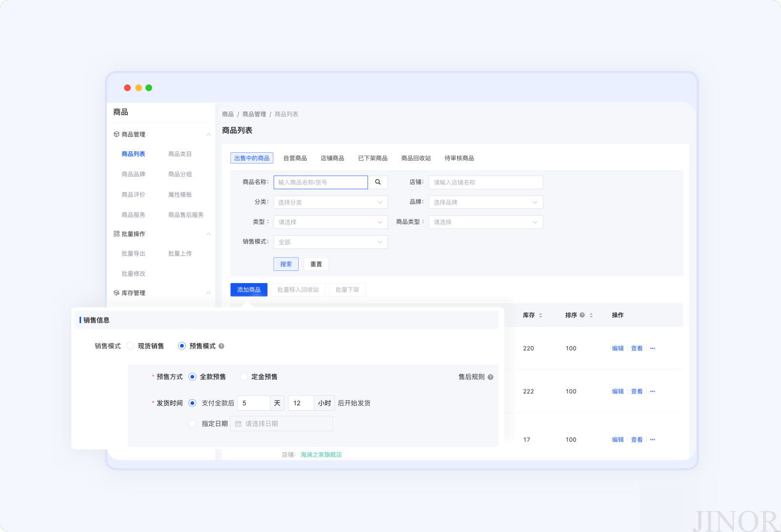Switch to 自营商品 tab
This screenshot has width=781, height=532.
pos(295,158)
